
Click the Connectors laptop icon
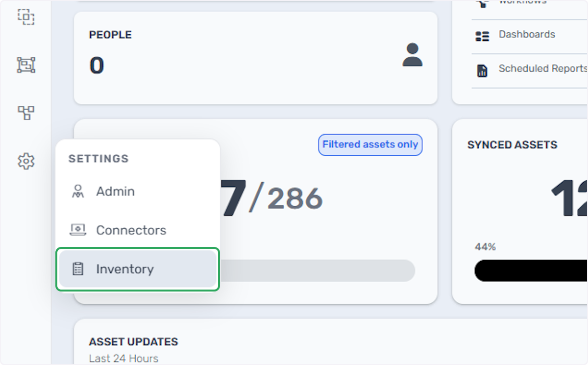pos(77,230)
